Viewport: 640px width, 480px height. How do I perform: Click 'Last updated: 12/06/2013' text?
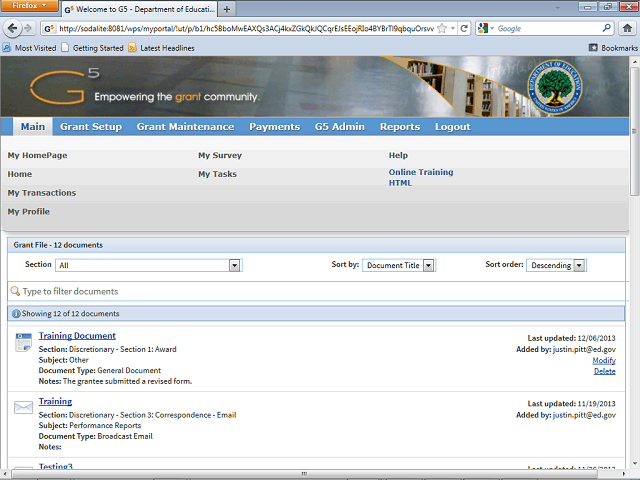[571, 338]
